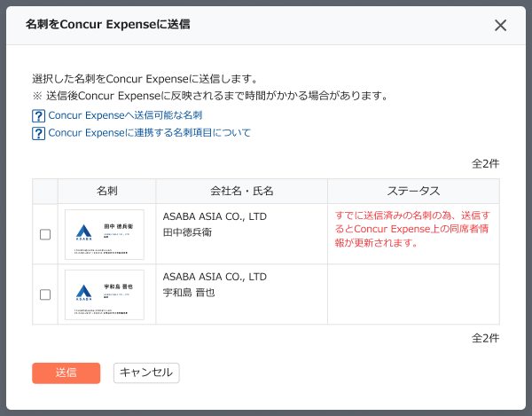Open 田中 徳兵衛's business card thumbnail
This screenshot has width=532, height=416.
tap(105, 234)
